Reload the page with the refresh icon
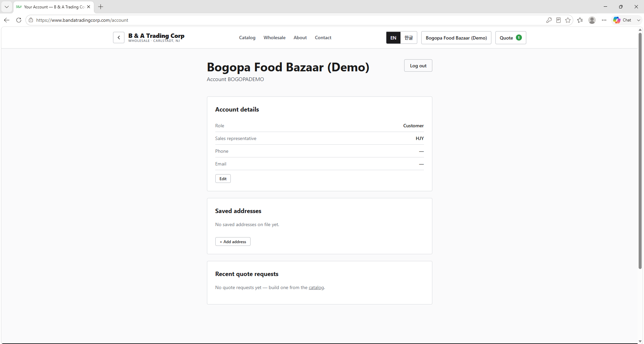Image resolution: width=644 pixels, height=344 pixels. 19,20
